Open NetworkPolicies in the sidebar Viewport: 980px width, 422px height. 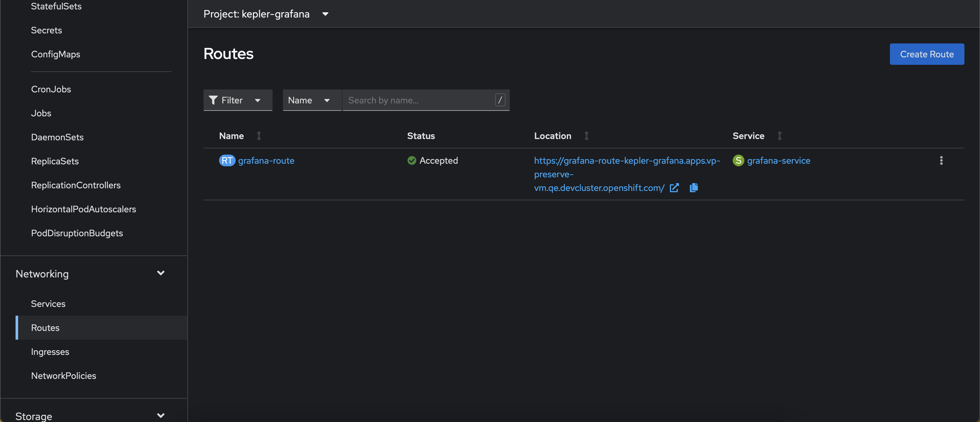[64, 376]
